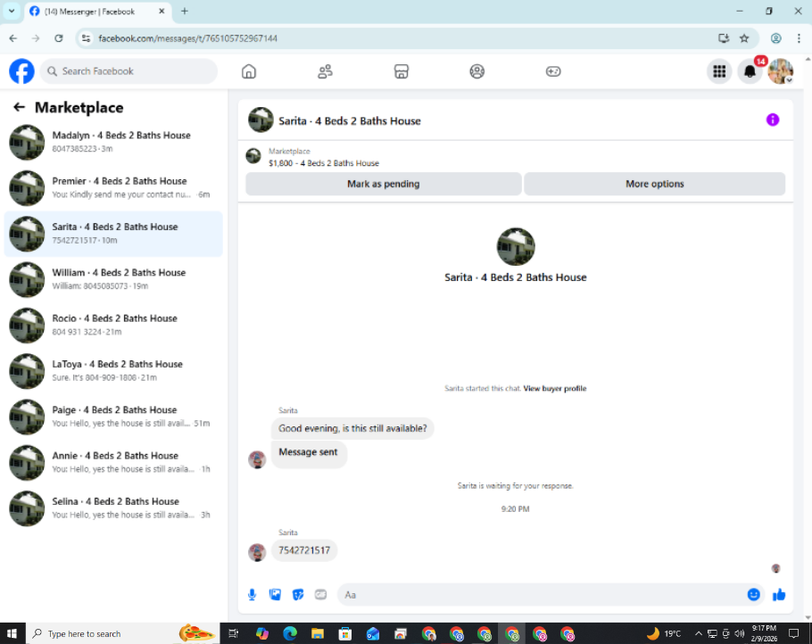Go back using Marketplace back arrow

pyautogui.click(x=19, y=107)
